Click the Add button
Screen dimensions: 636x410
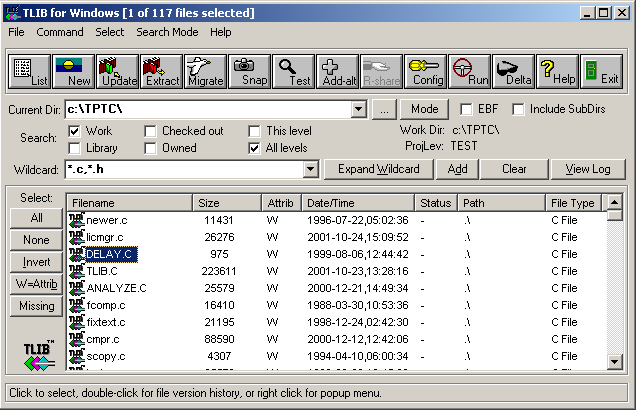458,169
